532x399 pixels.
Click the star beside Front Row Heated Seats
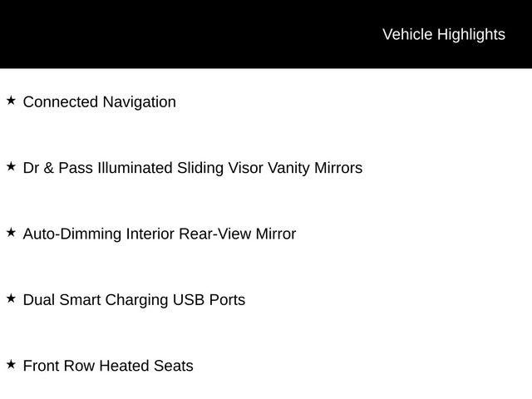point(11,364)
